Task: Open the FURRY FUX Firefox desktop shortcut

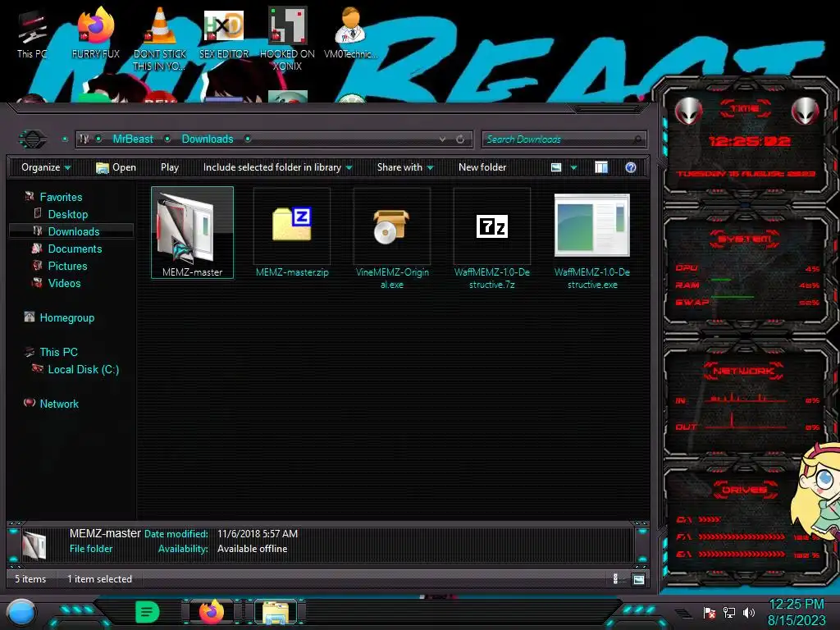Action: 95,33
